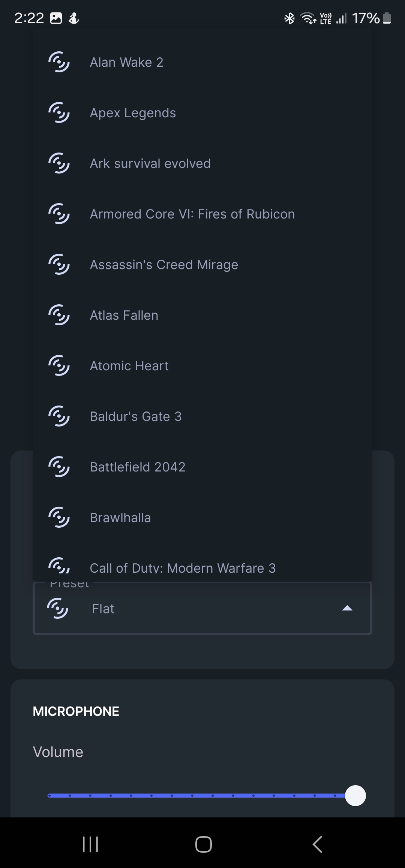Tap the preset icon beside Brawlhalla
The image size is (405, 868).
point(59,517)
